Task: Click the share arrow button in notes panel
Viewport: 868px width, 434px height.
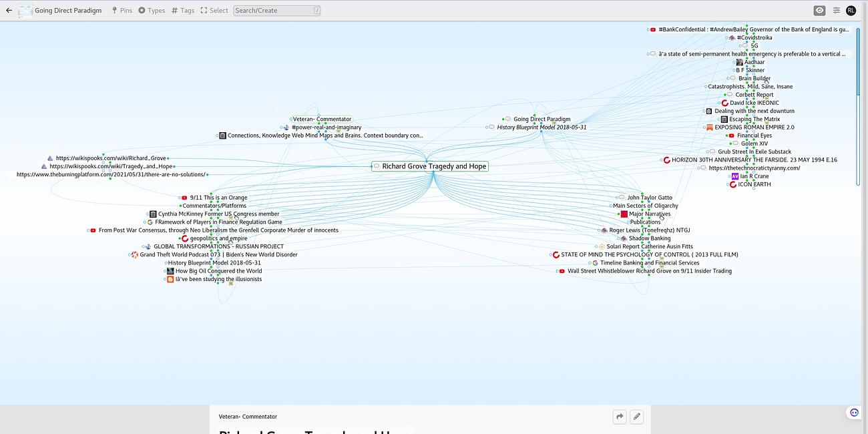Action: 620,417
